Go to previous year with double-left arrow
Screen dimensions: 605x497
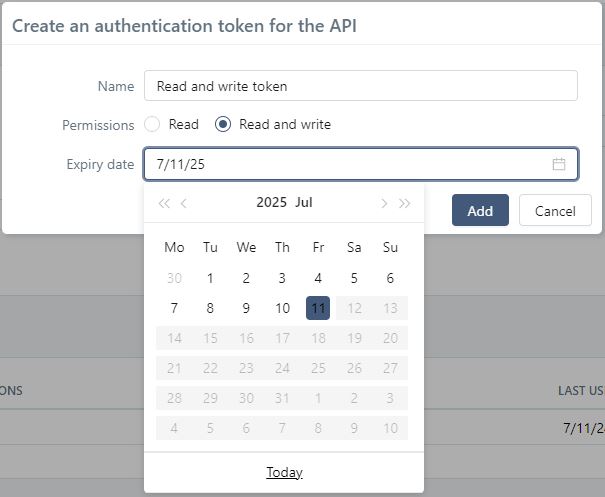164,203
